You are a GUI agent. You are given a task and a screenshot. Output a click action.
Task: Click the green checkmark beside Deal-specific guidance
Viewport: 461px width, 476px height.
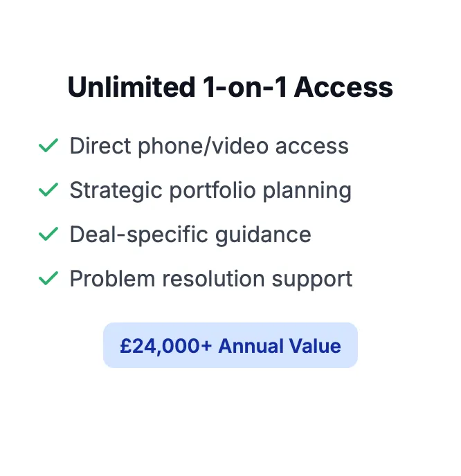point(48,234)
